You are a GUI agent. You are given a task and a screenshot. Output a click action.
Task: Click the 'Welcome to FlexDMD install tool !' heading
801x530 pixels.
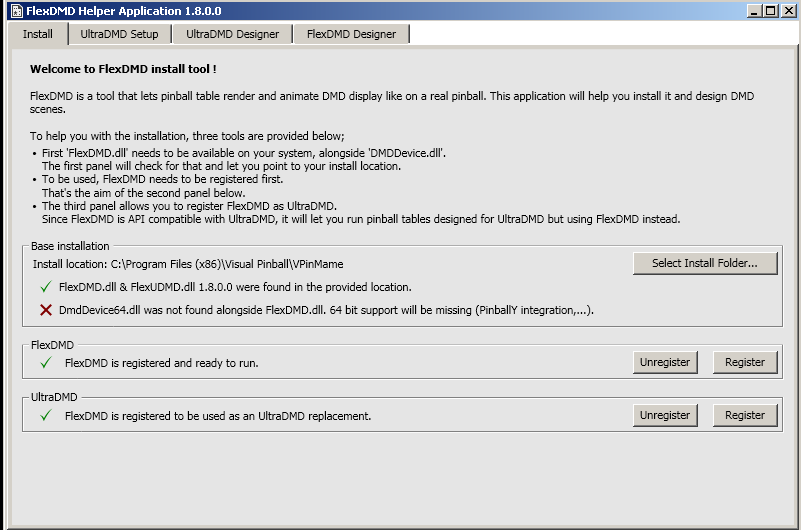pos(123,69)
